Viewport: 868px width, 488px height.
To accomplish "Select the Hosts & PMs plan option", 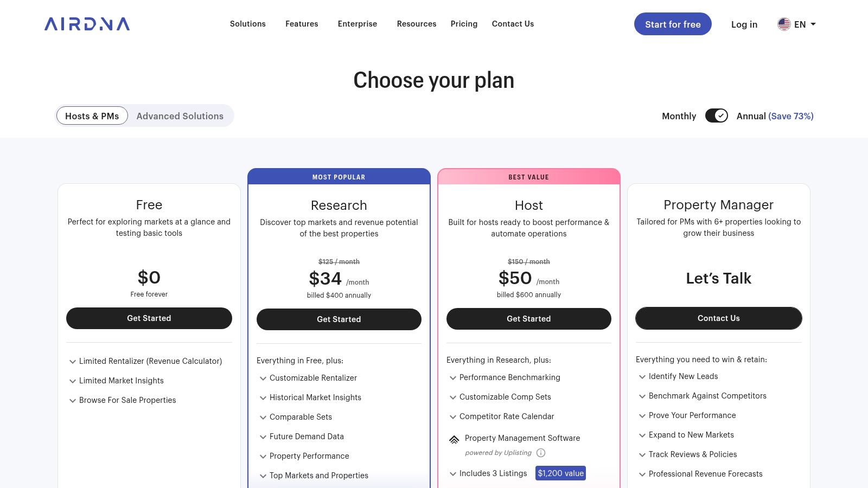I will pyautogui.click(x=92, y=116).
